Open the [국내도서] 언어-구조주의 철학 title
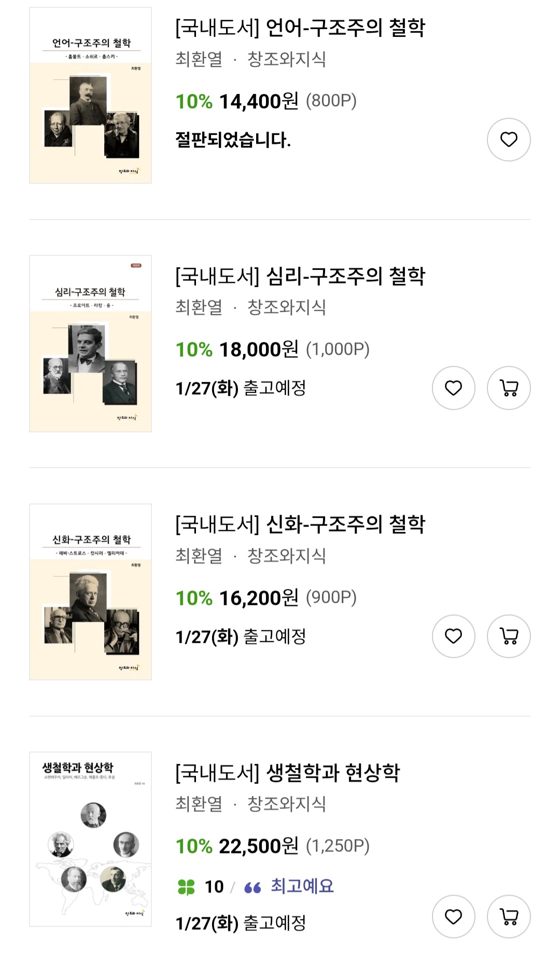The width and height of the screenshot is (560, 961). pyautogui.click(x=300, y=28)
